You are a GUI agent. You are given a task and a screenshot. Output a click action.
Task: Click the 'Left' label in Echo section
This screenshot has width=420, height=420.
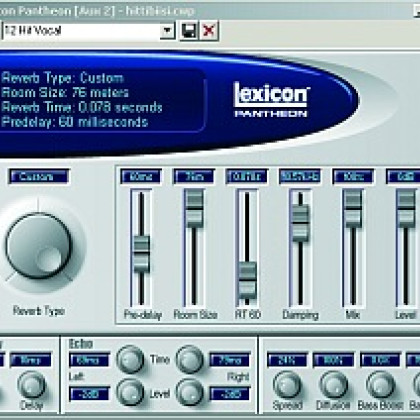[x=76, y=377]
